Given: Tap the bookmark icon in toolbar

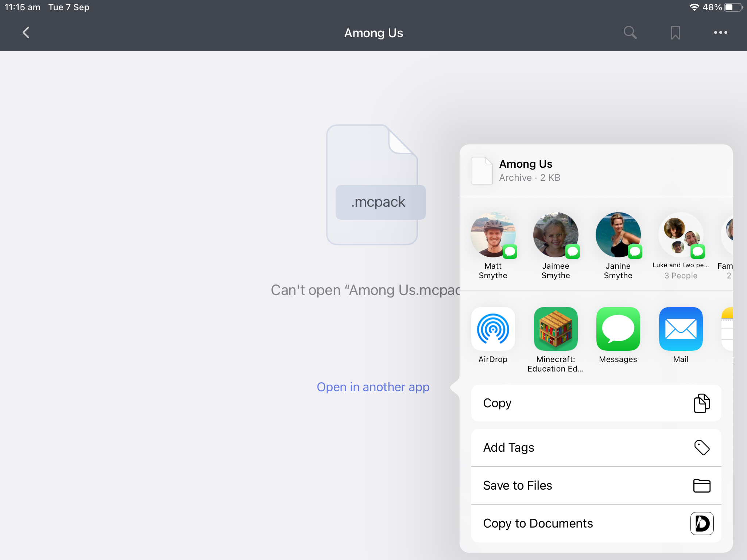Looking at the screenshot, I should tap(675, 32).
